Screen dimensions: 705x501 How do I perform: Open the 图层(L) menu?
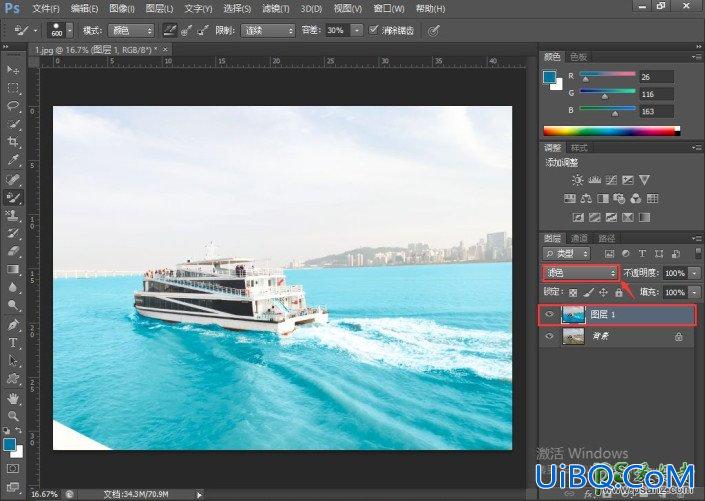click(x=159, y=8)
